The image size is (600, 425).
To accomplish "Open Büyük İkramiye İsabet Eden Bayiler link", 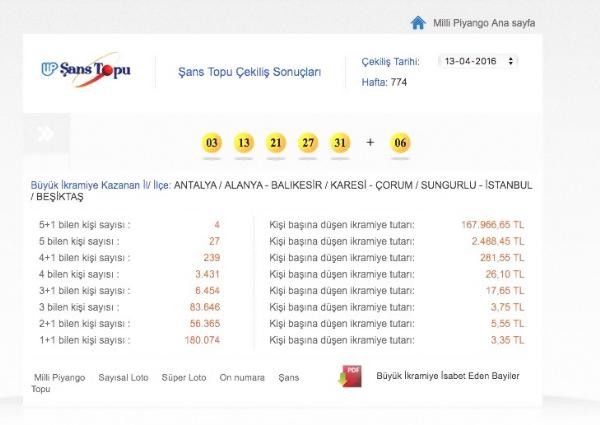I will tap(448, 376).
